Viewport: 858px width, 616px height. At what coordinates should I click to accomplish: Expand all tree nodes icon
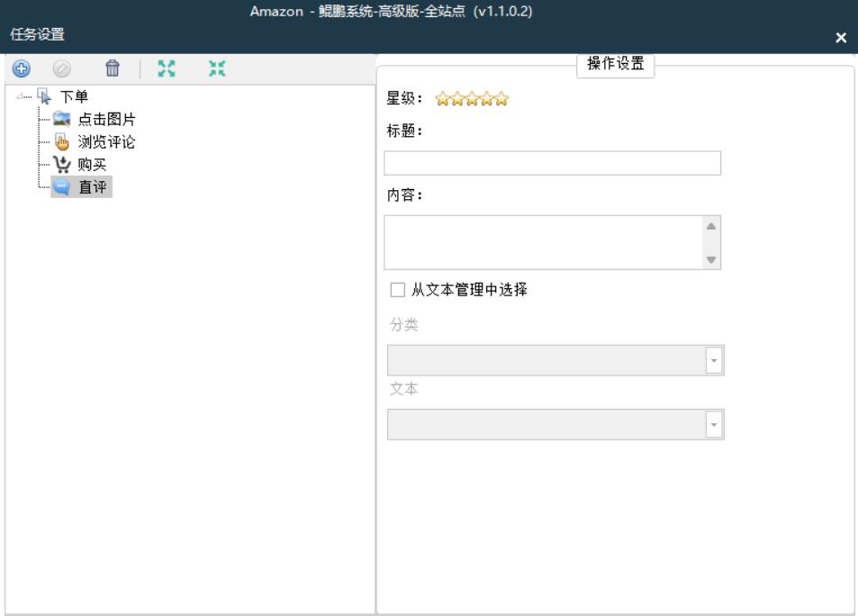pyautogui.click(x=167, y=68)
